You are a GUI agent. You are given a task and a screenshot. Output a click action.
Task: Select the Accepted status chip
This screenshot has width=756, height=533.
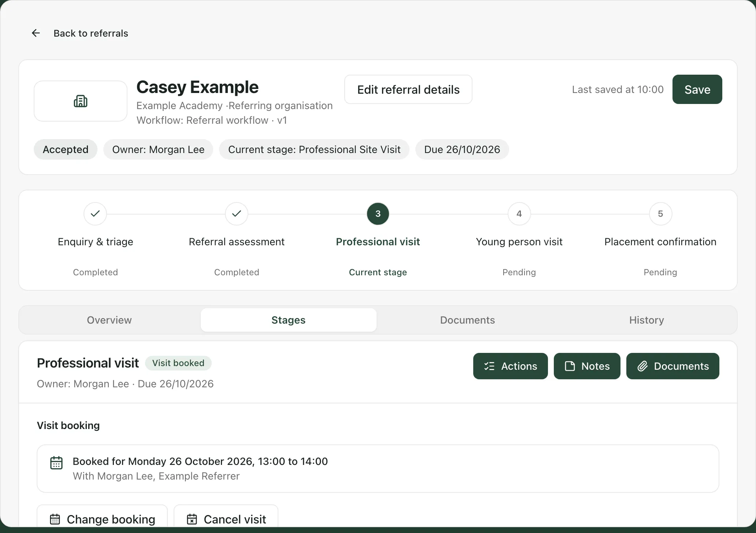[66, 149]
